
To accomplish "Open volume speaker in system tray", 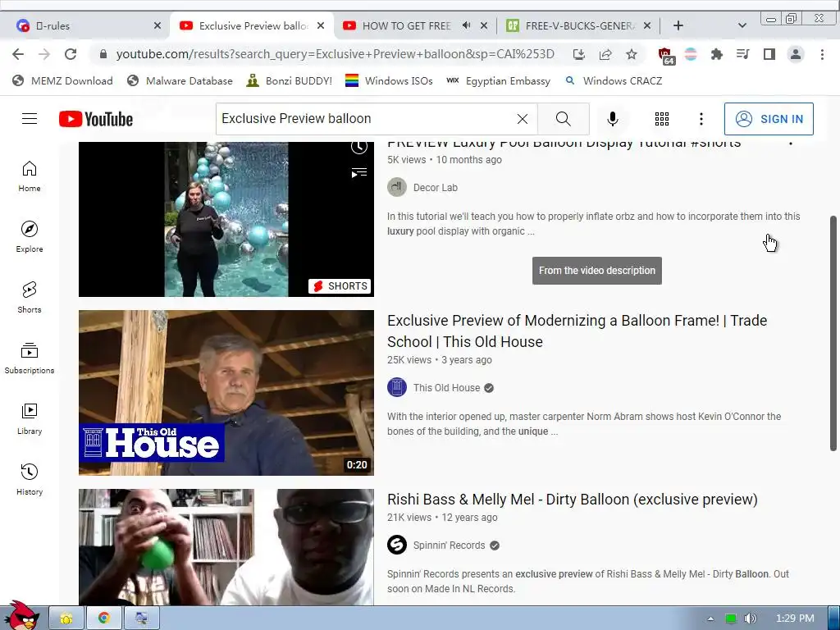I will 751,619.
